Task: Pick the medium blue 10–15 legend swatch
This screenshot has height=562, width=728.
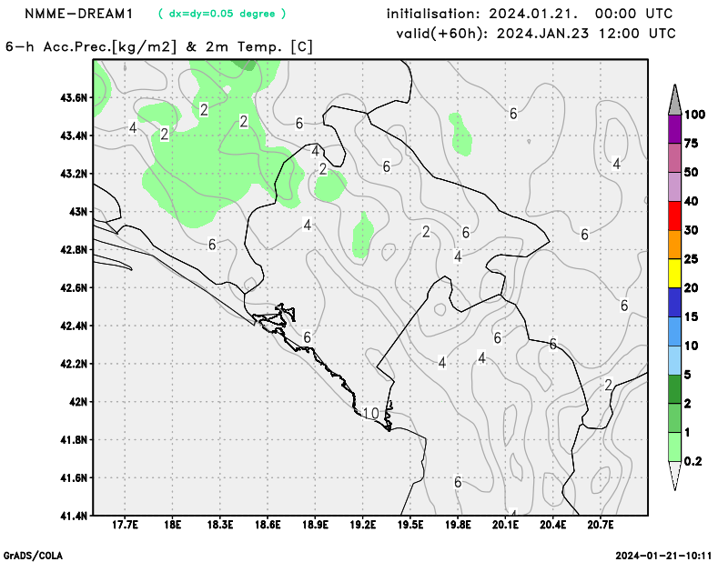Action: [674, 331]
